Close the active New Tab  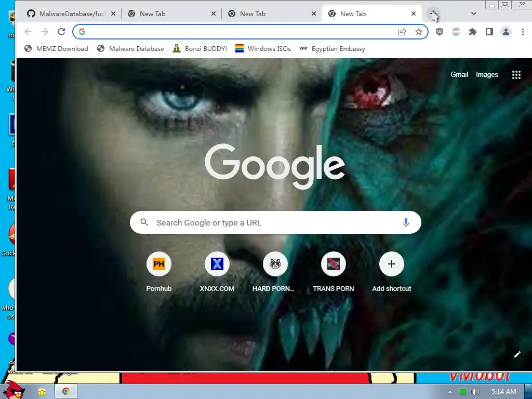point(414,14)
